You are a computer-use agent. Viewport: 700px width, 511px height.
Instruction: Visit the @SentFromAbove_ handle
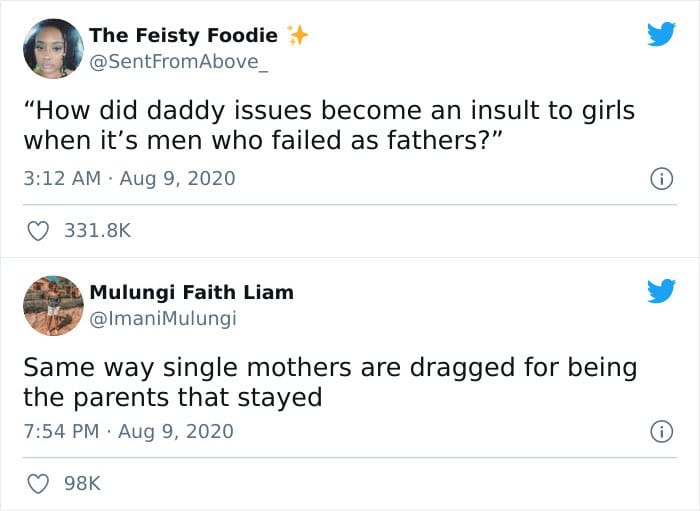179,62
